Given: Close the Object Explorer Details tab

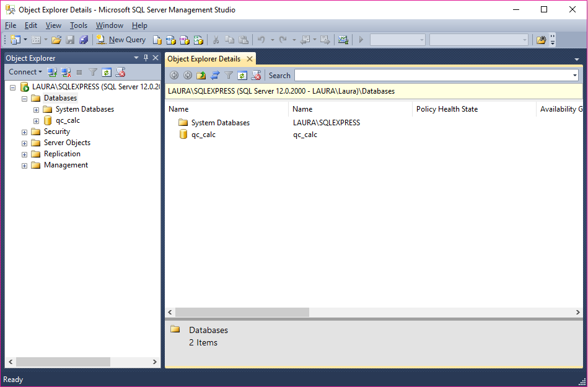Looking at the screenshot, I should [x=249, y=59].
